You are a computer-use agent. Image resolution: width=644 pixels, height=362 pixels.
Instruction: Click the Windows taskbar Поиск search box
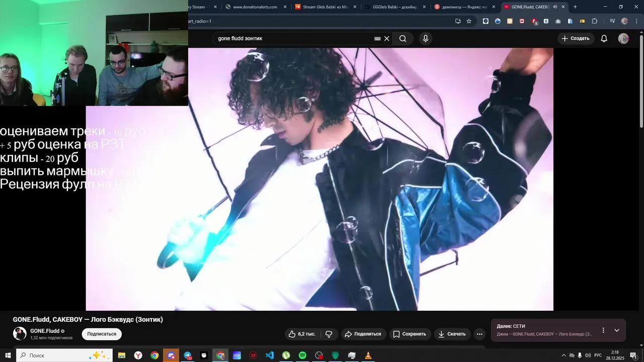coord(64,355)
